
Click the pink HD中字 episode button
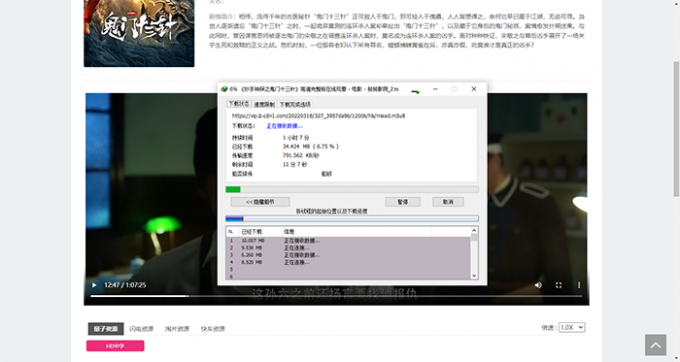pos(115,346)
